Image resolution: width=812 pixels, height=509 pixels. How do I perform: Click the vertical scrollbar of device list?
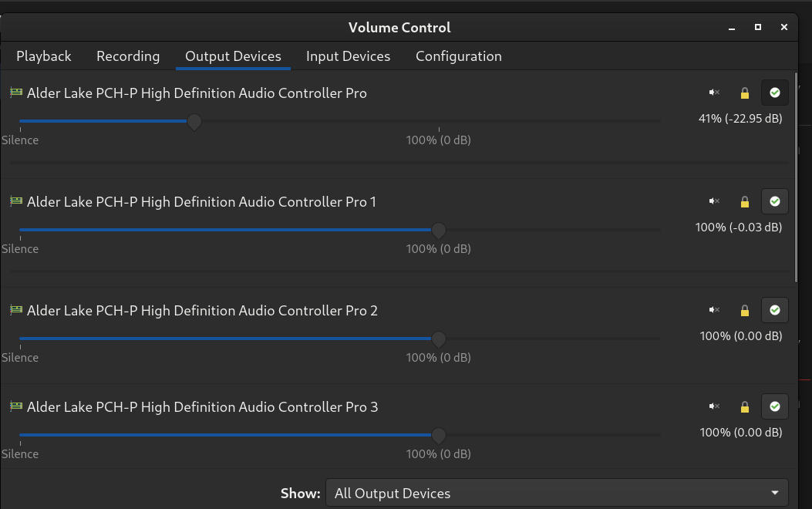pyautogui.click(x=796, y=177)
